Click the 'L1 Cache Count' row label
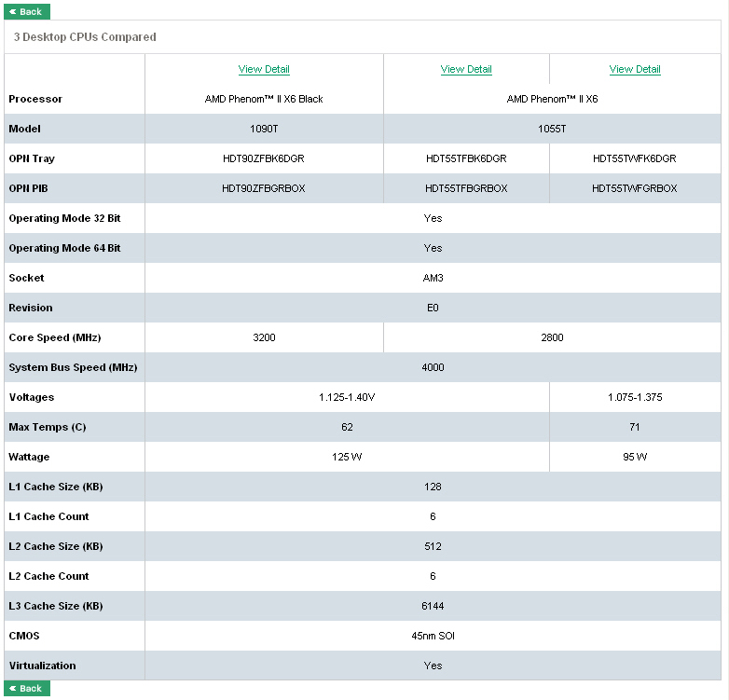The image size is (729, 700). 48,516
